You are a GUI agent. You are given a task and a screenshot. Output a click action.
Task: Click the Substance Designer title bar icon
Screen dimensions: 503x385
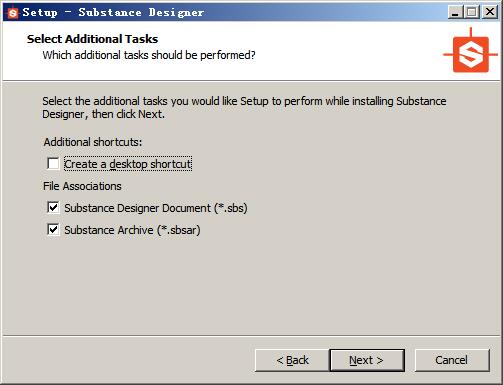tap(13, 13)
